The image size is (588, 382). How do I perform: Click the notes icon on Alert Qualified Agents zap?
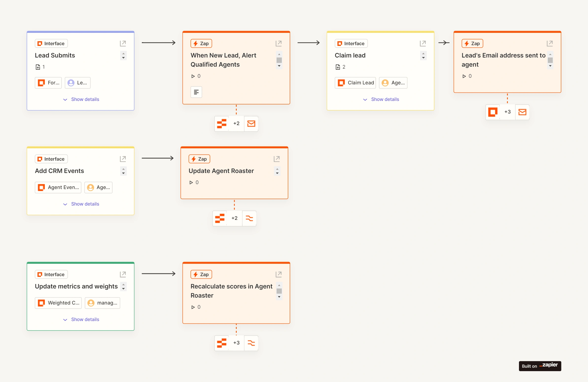pos(196,92)
